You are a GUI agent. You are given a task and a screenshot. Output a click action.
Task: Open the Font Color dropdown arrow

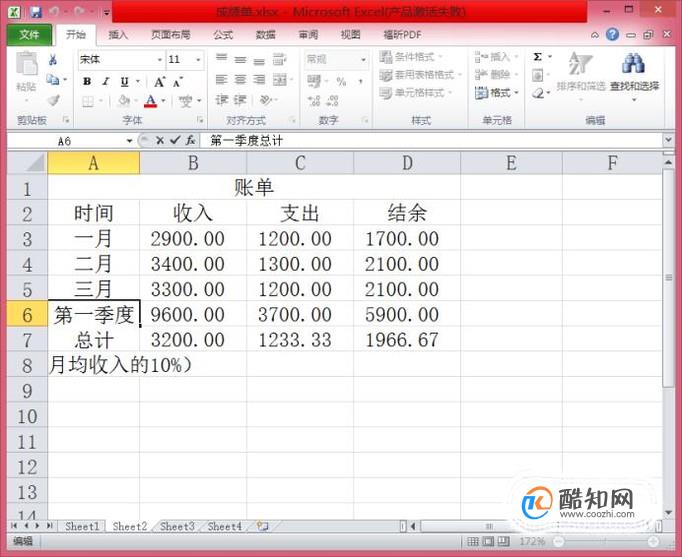coord(164,101)
